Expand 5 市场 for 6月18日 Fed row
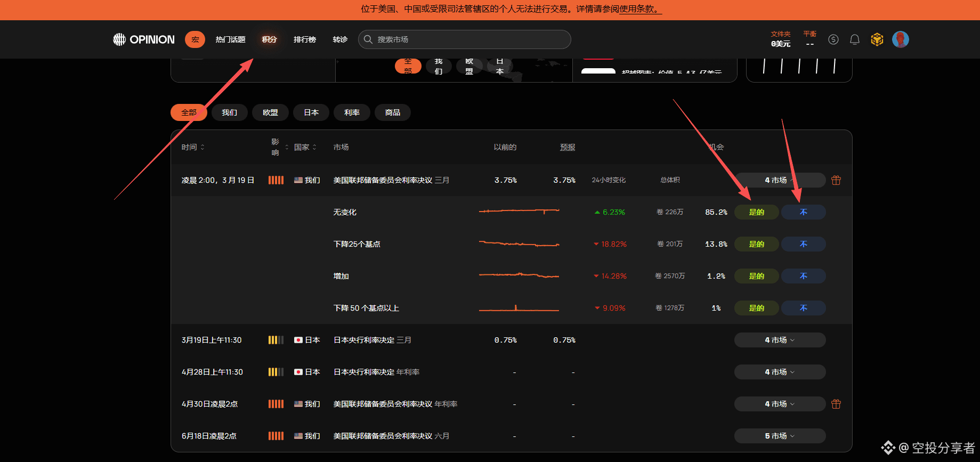This screenshot has height=462, width=980. (780, 436)
